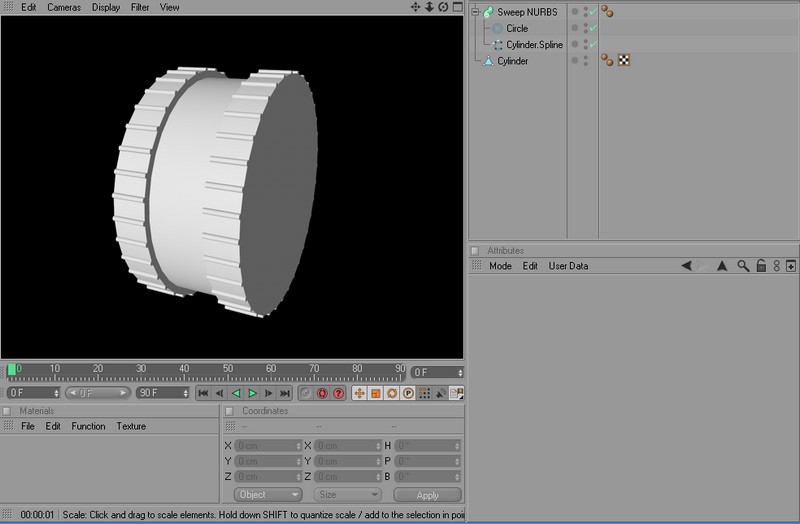Open viewport View menu

[169, 7]
